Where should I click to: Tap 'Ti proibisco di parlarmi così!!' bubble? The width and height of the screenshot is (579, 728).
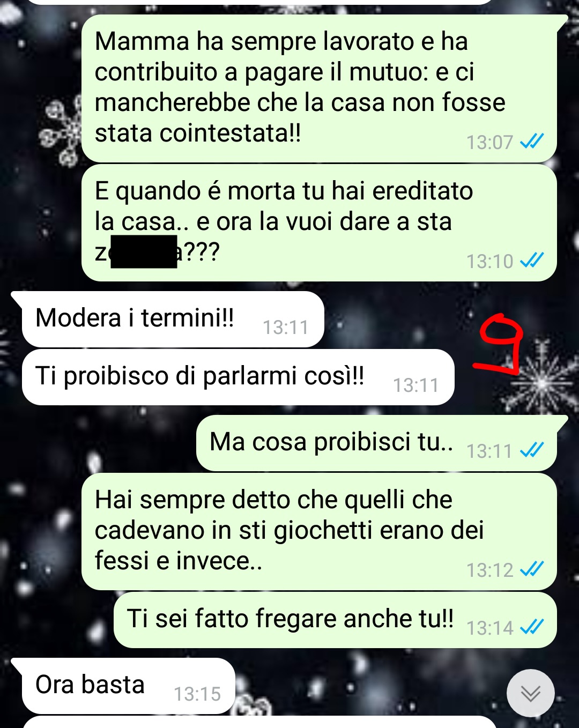coord(238,377)
